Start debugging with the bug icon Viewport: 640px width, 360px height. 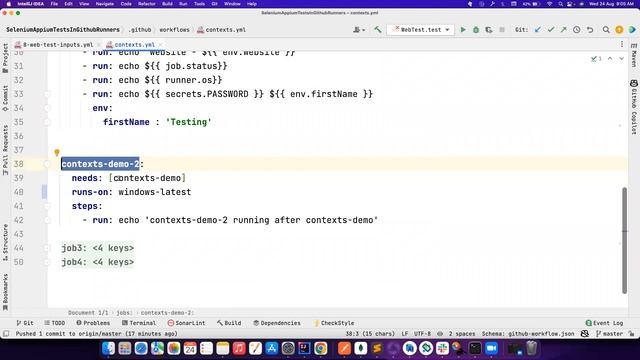pyautogui.click(x=476, y=29)
